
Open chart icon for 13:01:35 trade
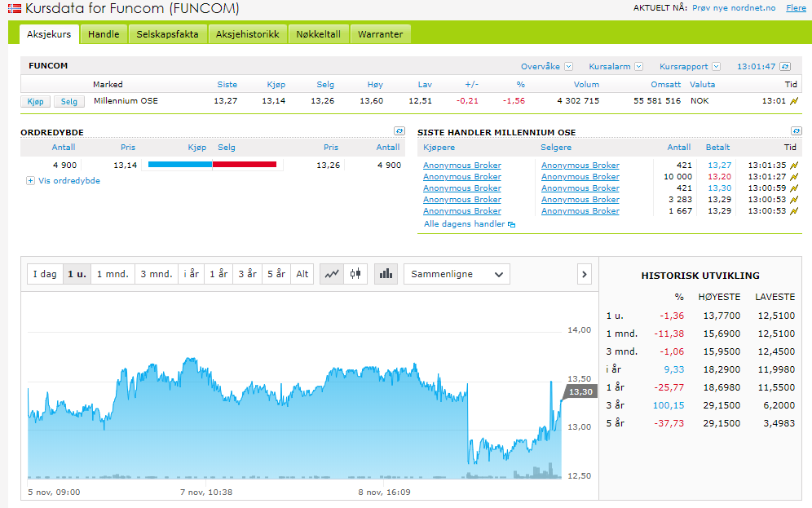coord(794,166)
